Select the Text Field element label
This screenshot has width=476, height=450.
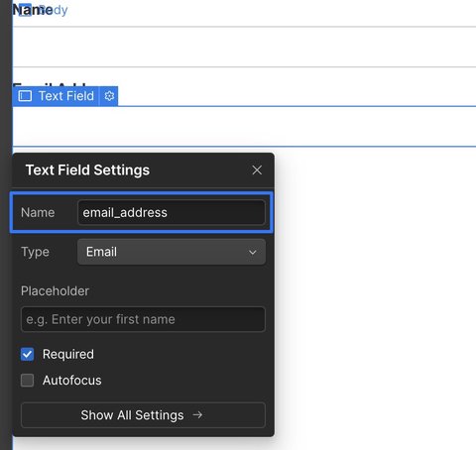57,96
